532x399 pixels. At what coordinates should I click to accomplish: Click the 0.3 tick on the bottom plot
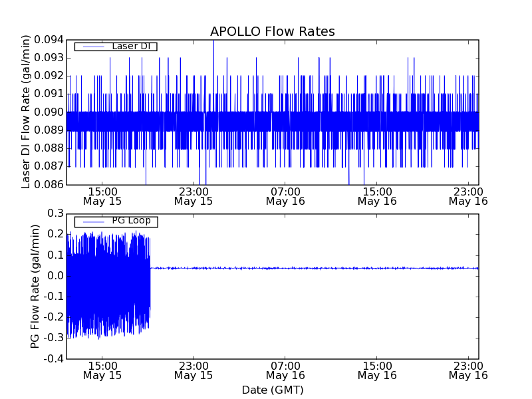coord(55,213)
